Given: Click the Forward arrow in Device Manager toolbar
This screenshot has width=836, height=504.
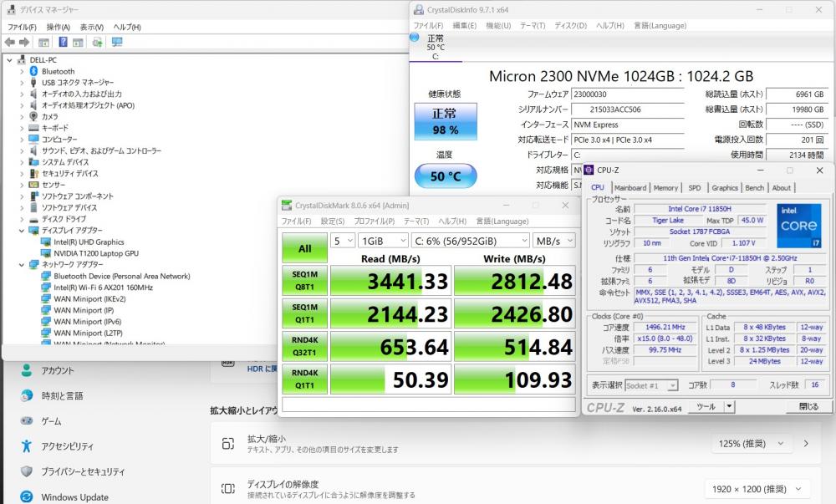Looking at the screenshot, I should point(24,42).
